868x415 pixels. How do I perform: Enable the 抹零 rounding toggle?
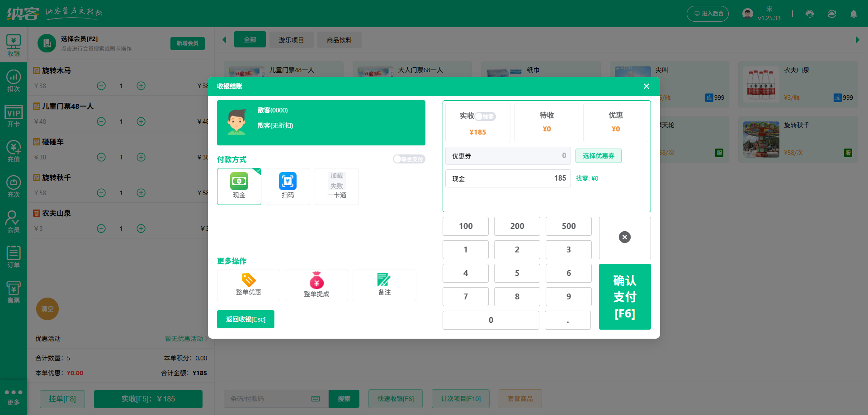click(486, 116)
